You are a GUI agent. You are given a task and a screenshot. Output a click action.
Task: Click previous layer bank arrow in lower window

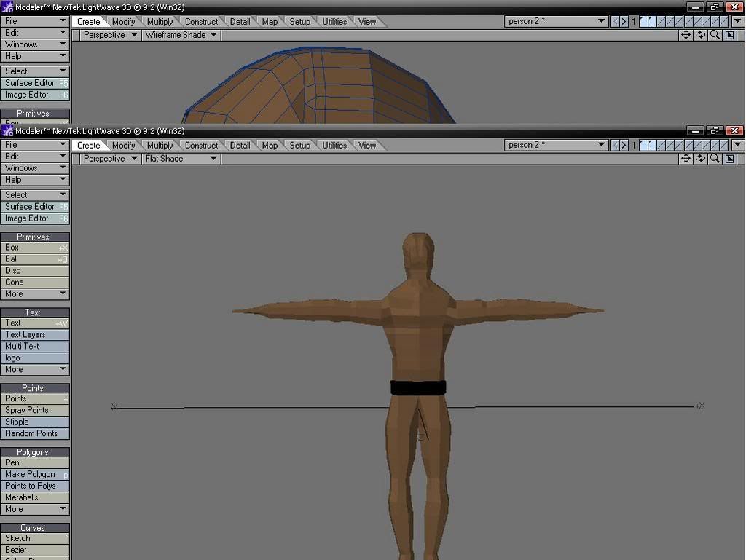pos(615,145)
